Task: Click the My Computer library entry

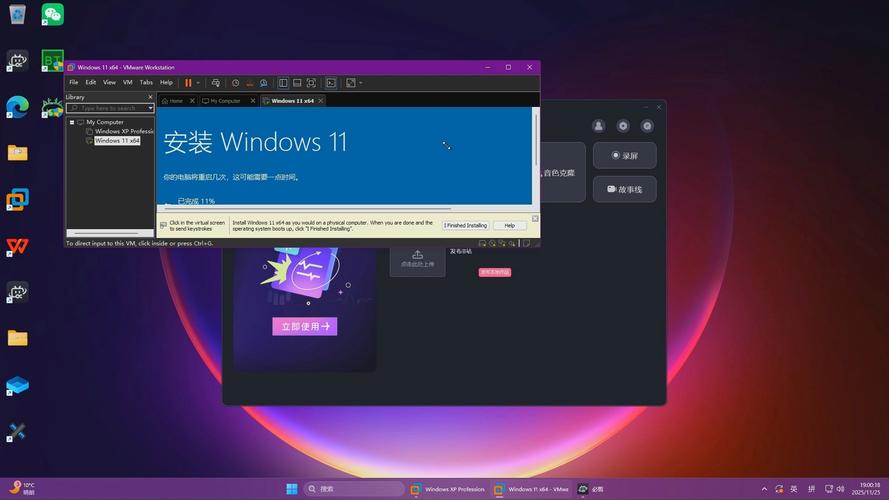Action: click(104, 122)
